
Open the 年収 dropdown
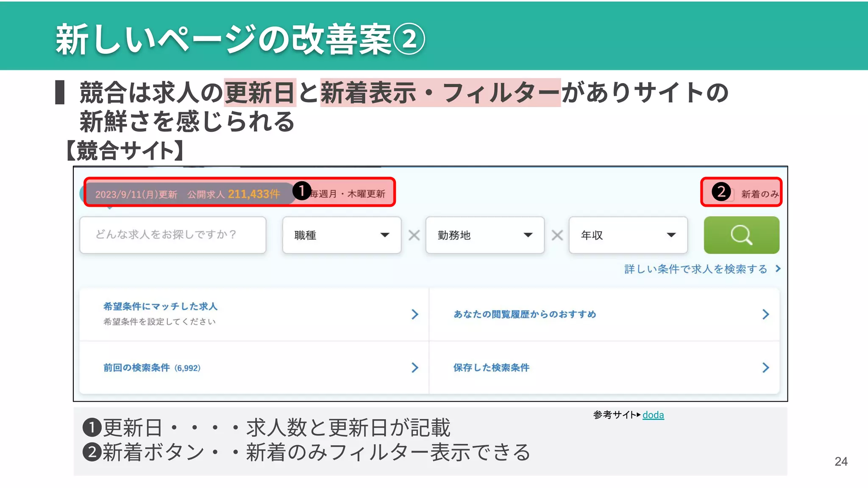(x=628, y=235)
